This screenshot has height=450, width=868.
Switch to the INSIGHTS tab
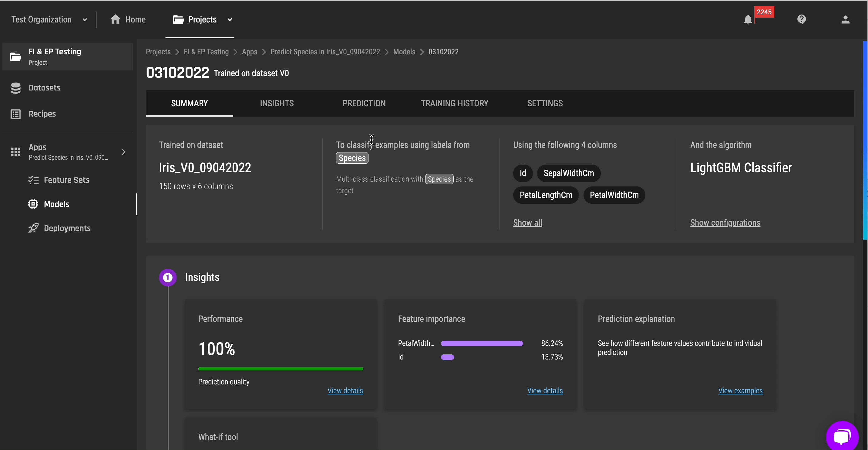[277, 103]
